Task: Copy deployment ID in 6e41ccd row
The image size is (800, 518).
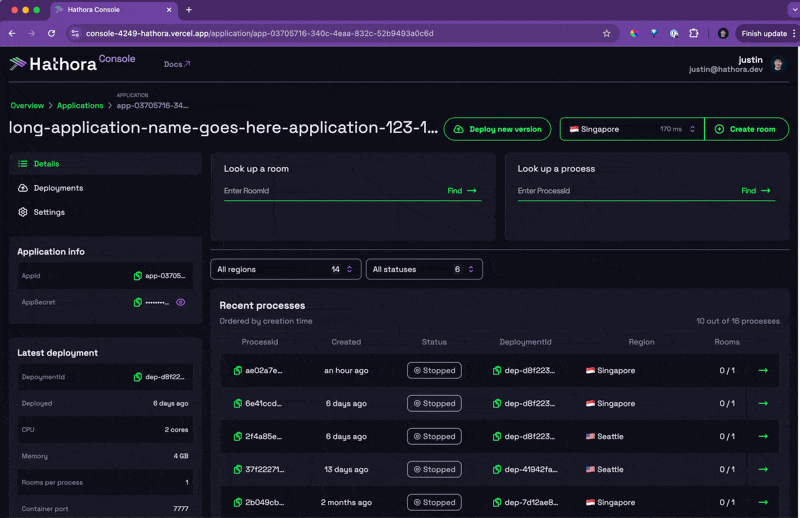Action: pos(496,404)
